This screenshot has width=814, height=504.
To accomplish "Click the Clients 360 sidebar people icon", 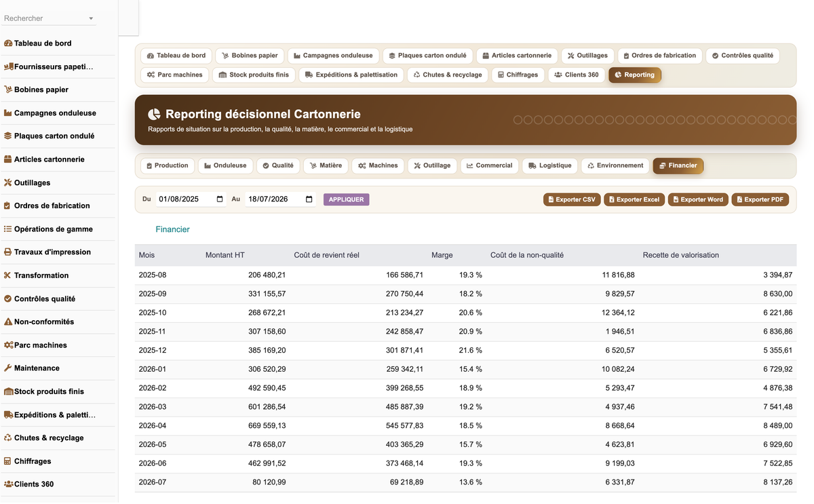I will point(9,484).
